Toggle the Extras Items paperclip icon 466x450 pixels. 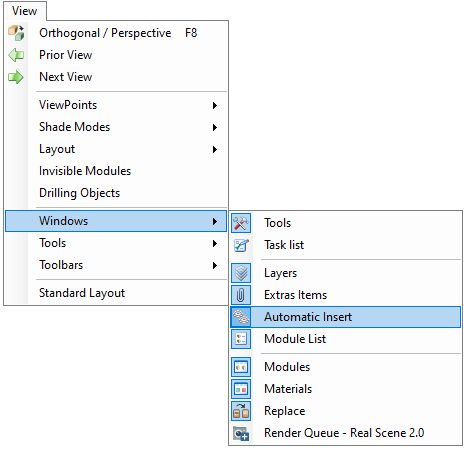coord(241,295)
